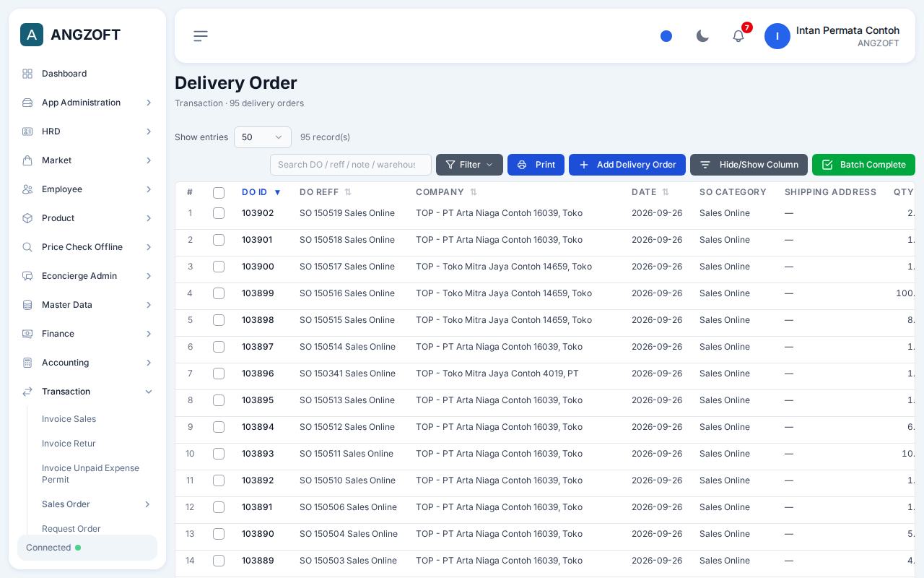Click the Econcierge Admin chat icon
This screenshot has height=578, width=924.
27,276
